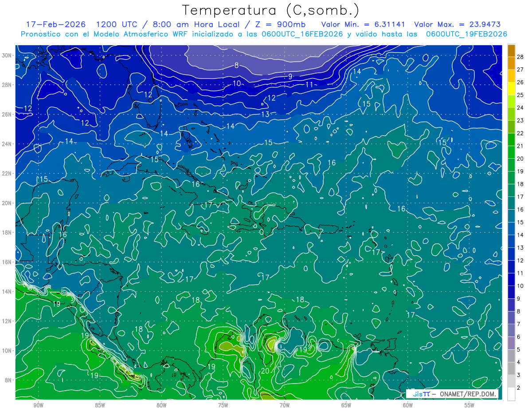Viewport: 532px width, 411px height.
Task: Click the "14N" latitude axis label
Action: click(8, 292)
